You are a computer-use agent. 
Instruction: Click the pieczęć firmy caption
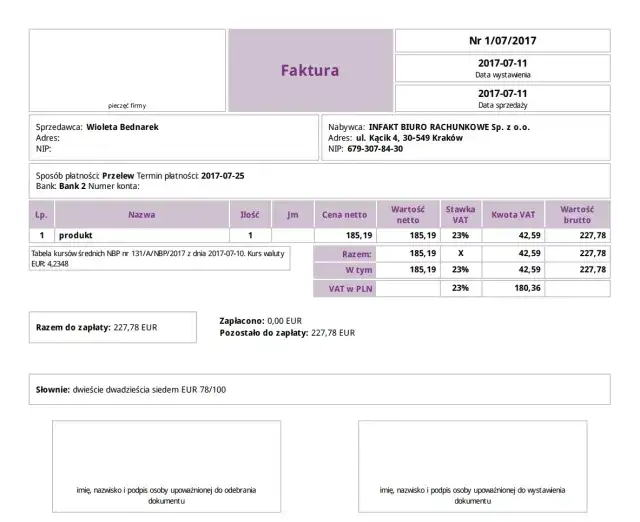pyautogui.click(x=127, y=106)
